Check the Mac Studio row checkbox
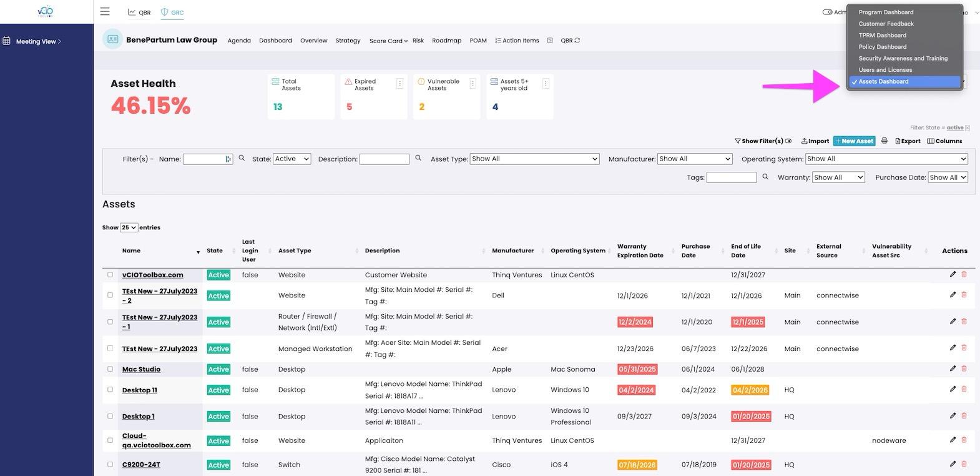 pyautogui.click(x=110, y=369)
